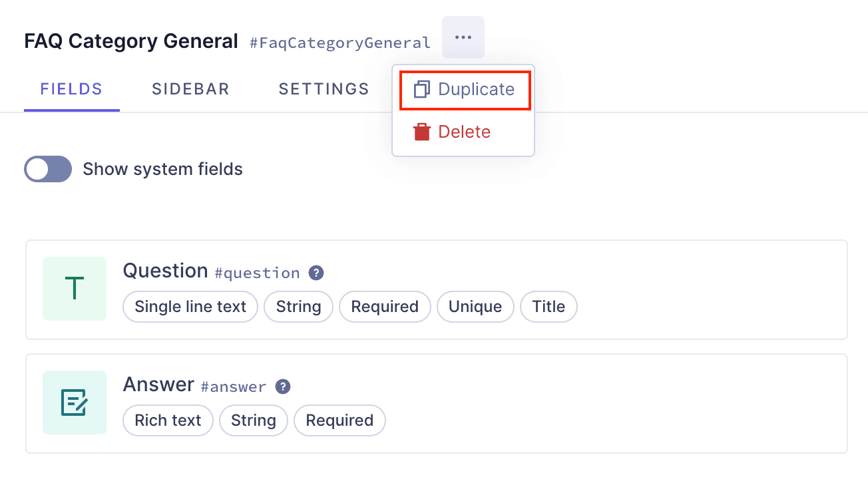Click the #FaqCategoryGeneral API ID
This screenshot has width=868, height=483.
pos(340,43)
